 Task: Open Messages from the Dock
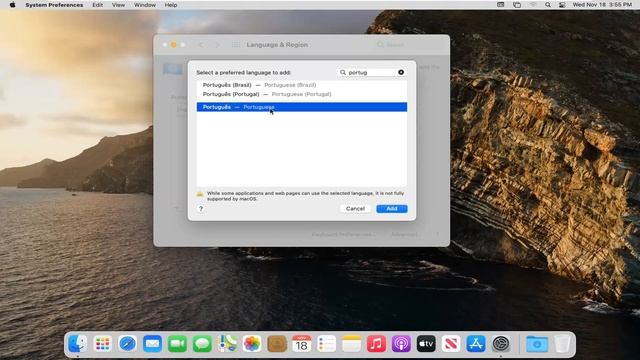[202, 344]
